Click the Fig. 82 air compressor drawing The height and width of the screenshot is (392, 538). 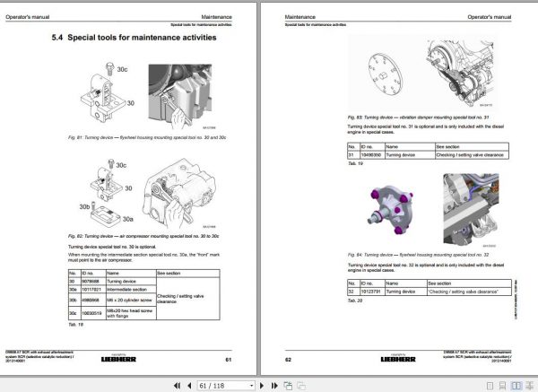[179, 193]
